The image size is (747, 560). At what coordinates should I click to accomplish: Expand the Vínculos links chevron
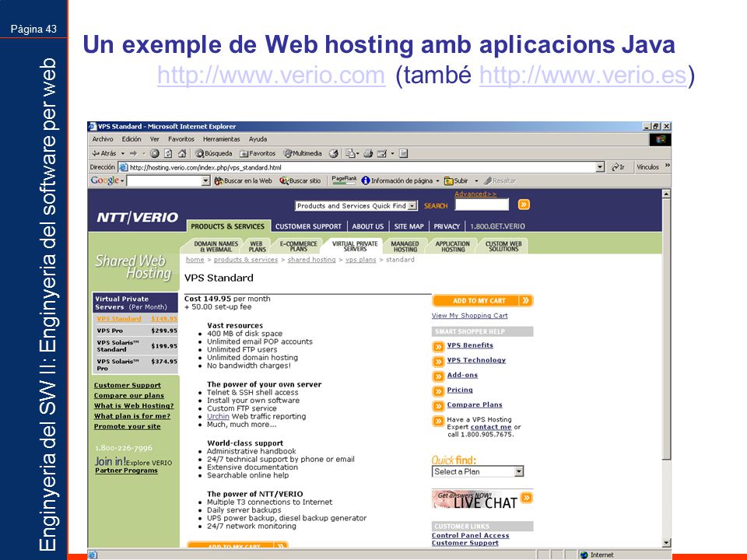(x=667, y=166)
